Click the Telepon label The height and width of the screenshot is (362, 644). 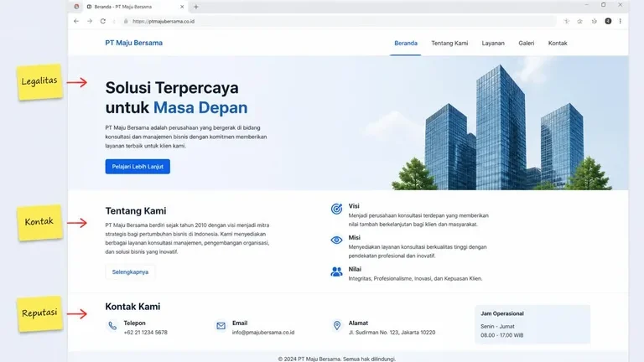135,323
